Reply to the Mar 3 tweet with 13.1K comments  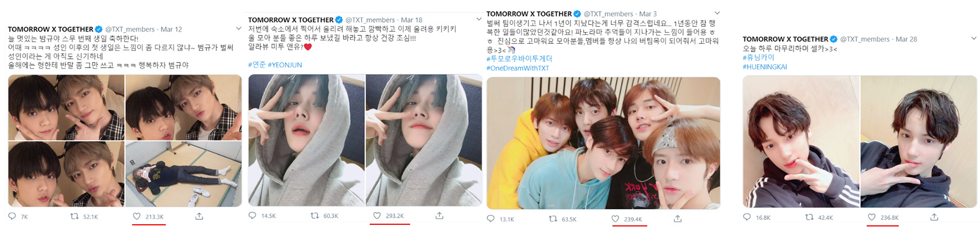coord(491,219)
